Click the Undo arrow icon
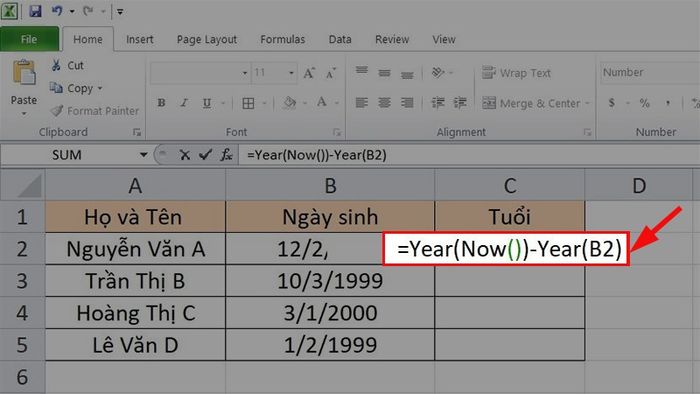This screenshot has width=700, height=394. 57,11
